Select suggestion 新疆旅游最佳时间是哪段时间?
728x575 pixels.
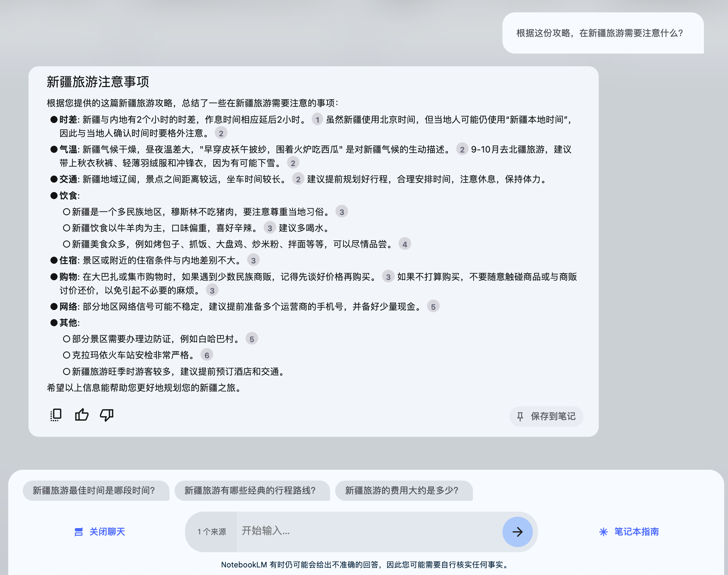[x=96, y=490]
